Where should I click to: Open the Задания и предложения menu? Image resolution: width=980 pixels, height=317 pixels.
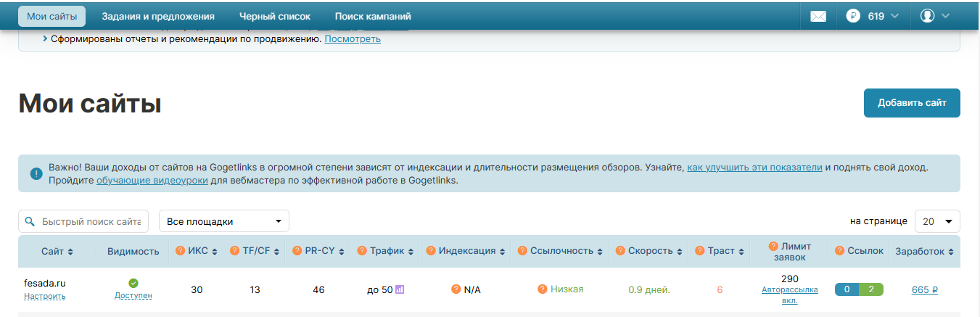click(x=158, y=16)
